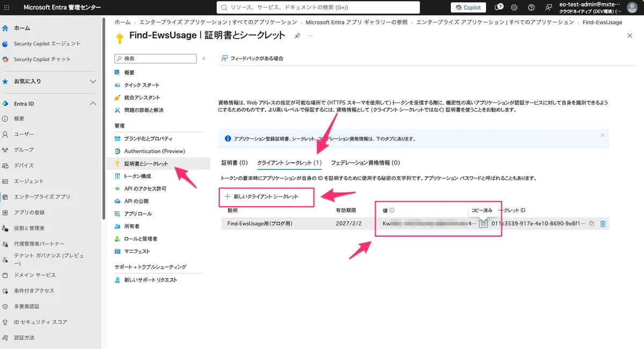The image size is (644, 349).
Task: Open account avatar in top corner
Action: point(632,8)
